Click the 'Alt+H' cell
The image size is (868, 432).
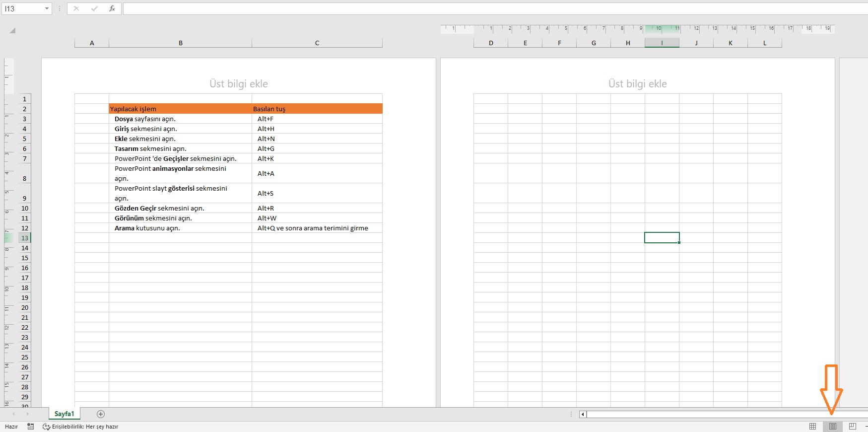coord(317,129)
